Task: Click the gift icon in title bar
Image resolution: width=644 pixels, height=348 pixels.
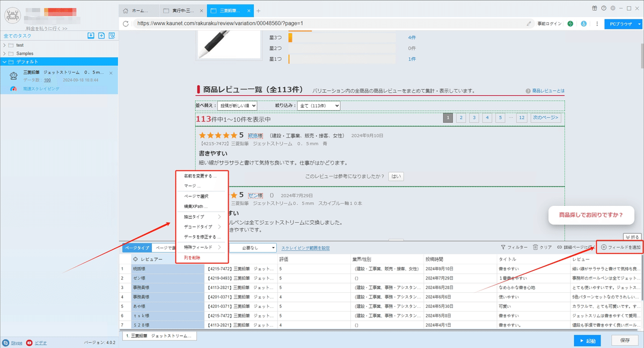Action: 594,8
